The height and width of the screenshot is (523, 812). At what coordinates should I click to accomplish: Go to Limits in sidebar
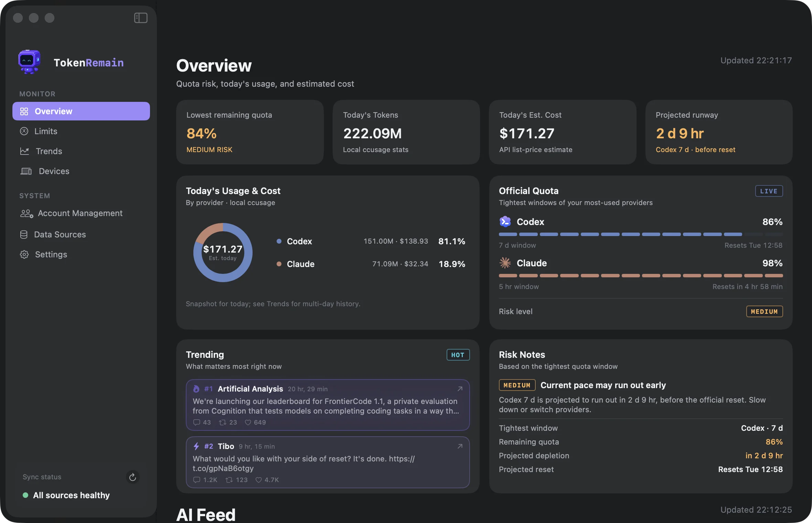click(81, 131)
